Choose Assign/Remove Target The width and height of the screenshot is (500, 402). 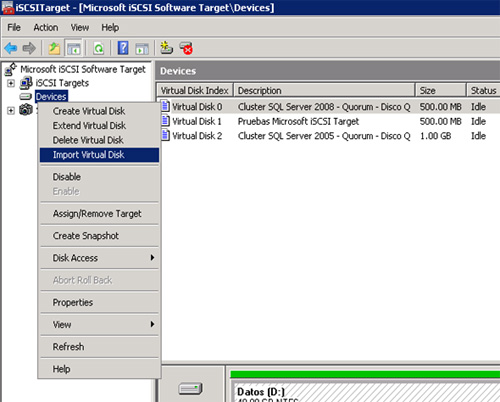point(99,214)
